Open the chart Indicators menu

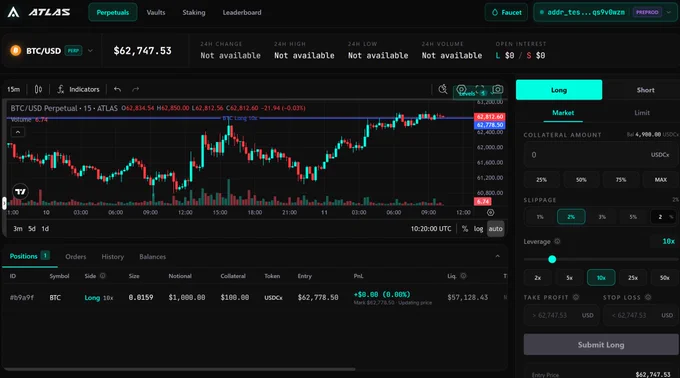[78, 89]
